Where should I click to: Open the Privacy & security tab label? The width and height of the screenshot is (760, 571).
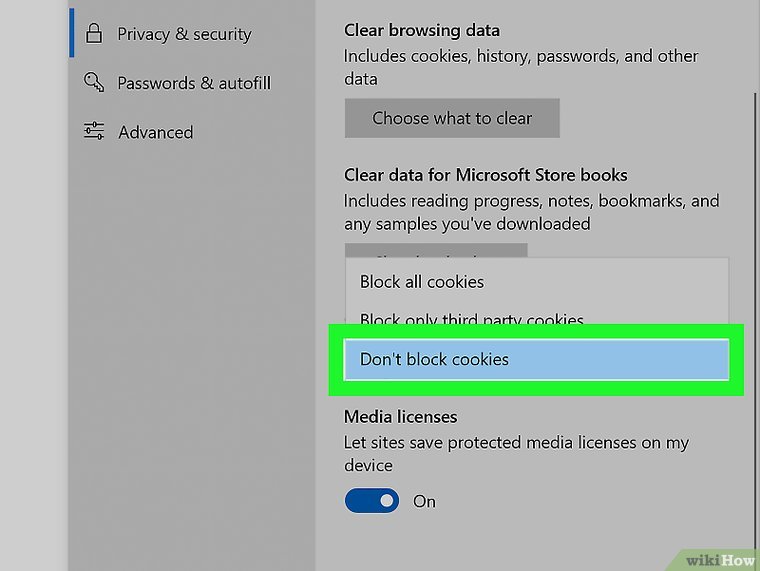click(x=186, y=34)
